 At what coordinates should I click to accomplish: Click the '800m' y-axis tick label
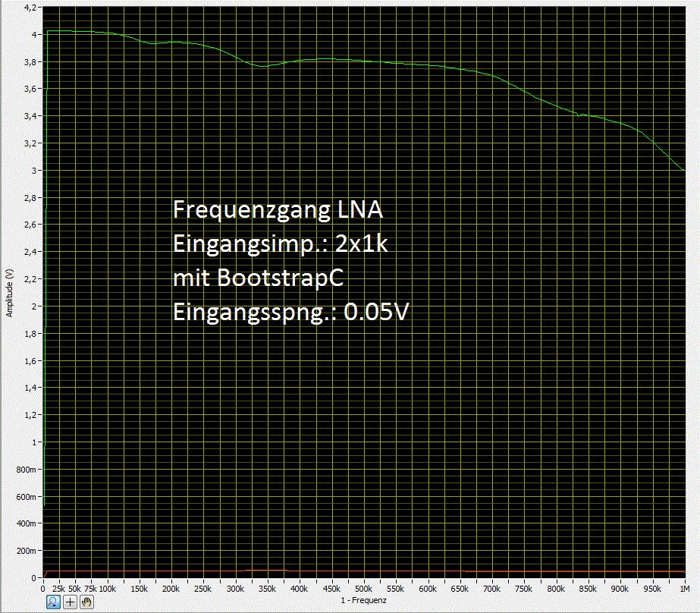coord(27,470)
